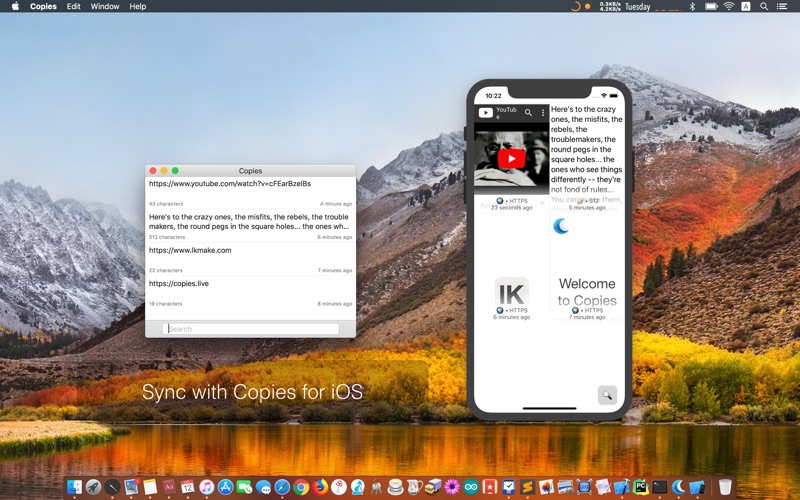
Task: Open Notification Center icon
Action: [x=782, y=6]
